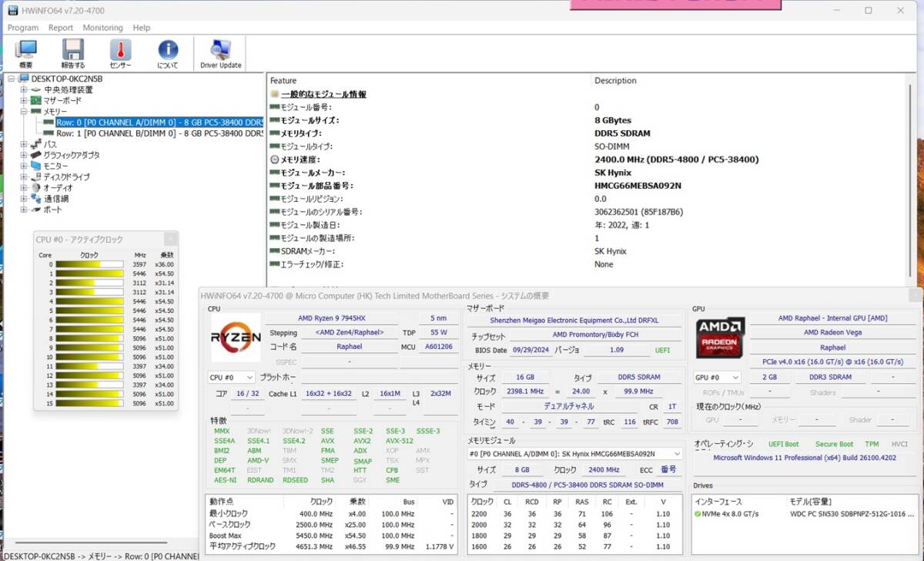This screenshot has height=561, width=924.
Task: Click the オーディオ speaker icon in tree
Action: 36,187
